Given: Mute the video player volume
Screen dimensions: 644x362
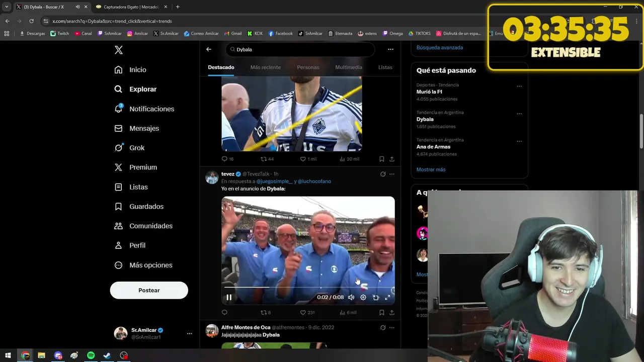Looking at the screenshot, I should (x=351, y=297).
